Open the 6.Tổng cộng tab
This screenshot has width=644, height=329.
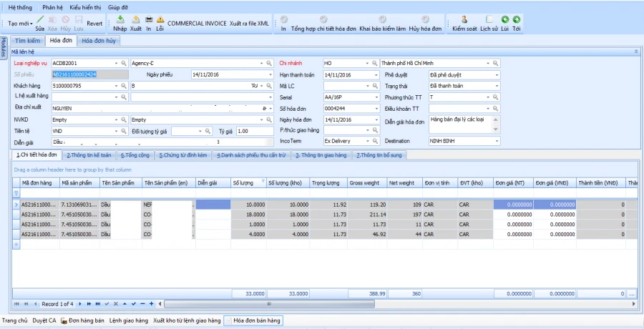[x=135, y=155]
